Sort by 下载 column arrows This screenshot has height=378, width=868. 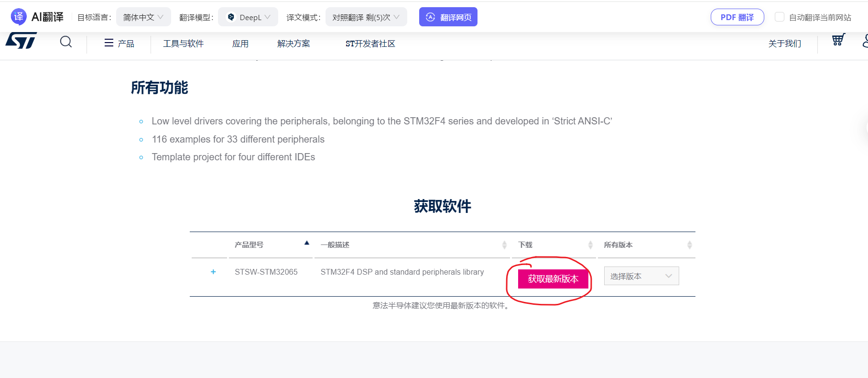click(x=590, y=245)
